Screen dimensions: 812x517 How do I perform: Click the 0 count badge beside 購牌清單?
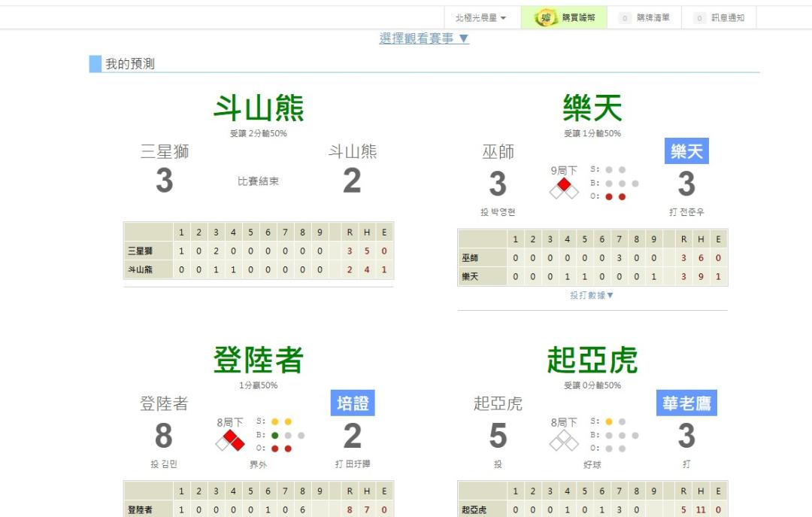(625, 18)
